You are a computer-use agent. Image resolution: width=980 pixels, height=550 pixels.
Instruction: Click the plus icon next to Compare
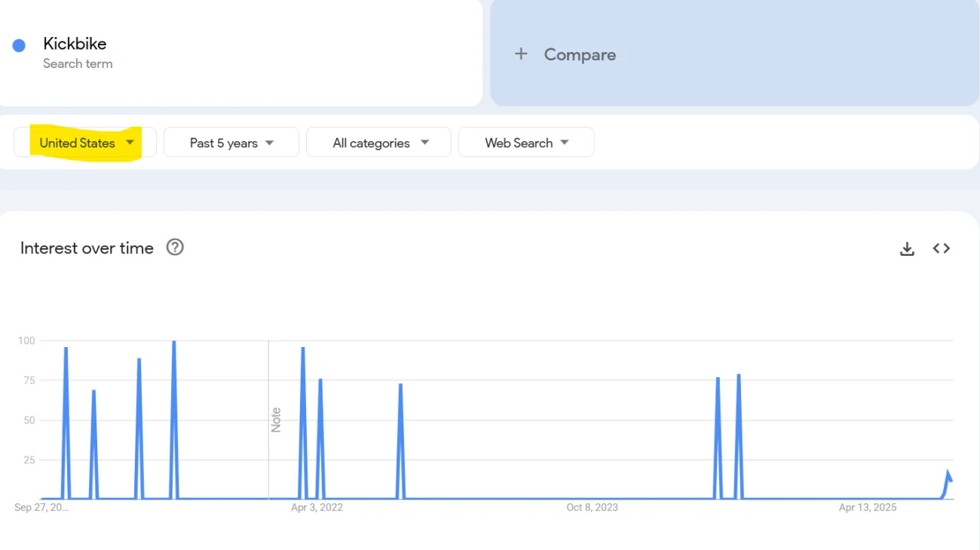click(521, 54)
